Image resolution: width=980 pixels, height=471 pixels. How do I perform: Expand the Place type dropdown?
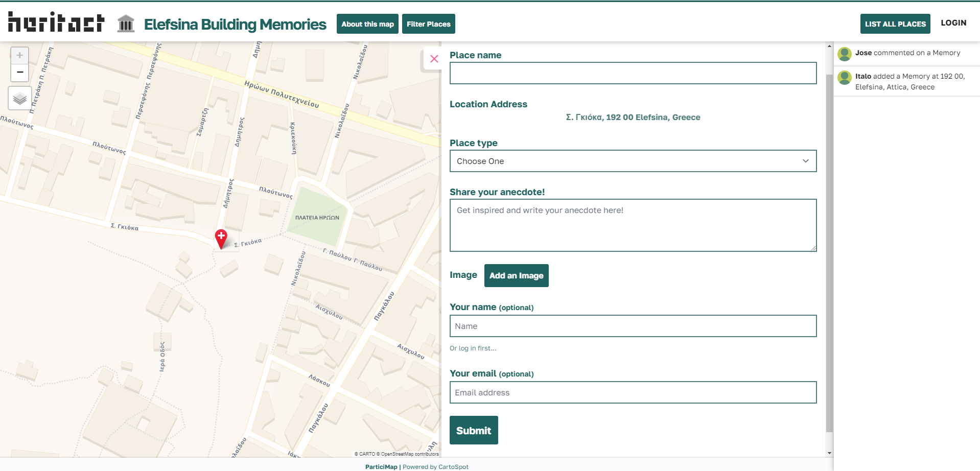(x=633, y=161)
